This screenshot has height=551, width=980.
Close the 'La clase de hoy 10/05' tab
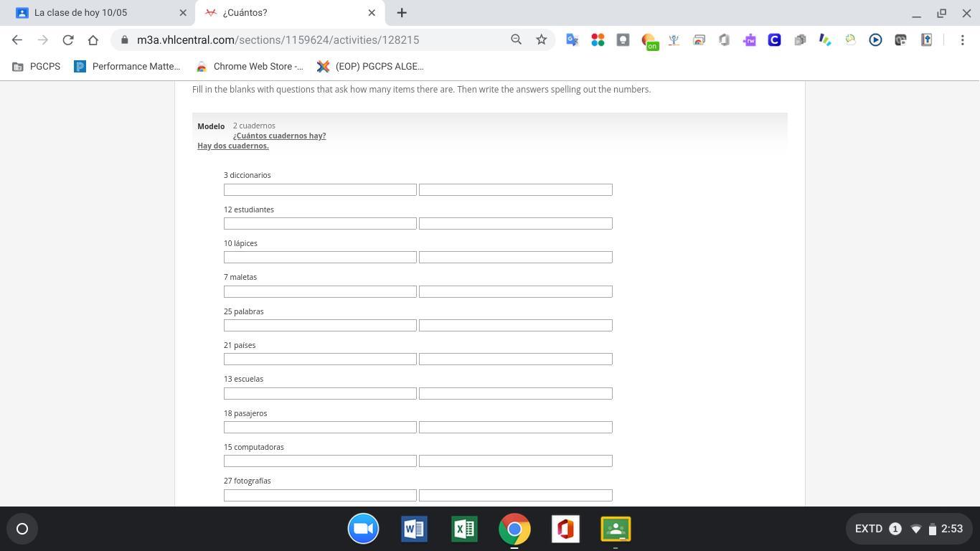tap(183, 13)
